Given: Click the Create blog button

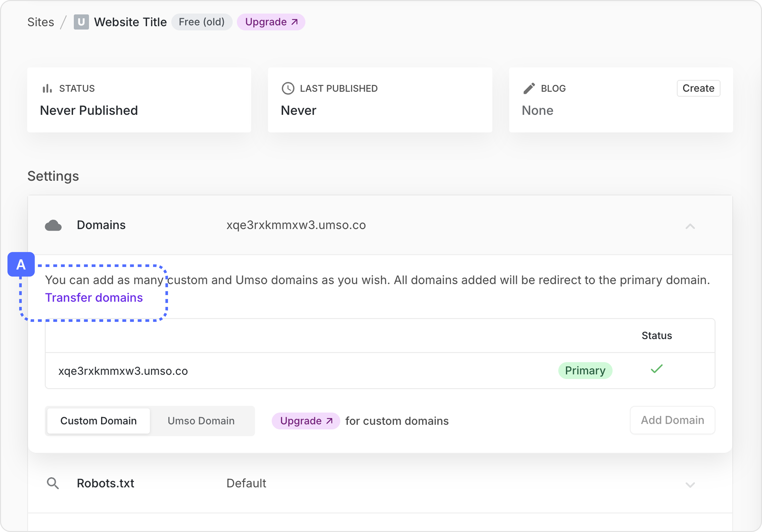Looking at the screenshot, I should coord(698,89).
